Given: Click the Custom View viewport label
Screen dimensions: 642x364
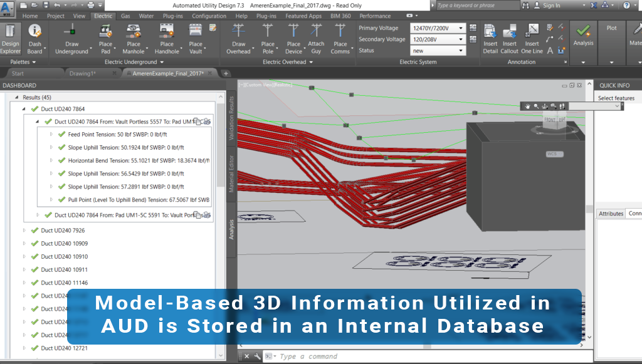Looking at the screenshot, I should click(x=259, y=85).
